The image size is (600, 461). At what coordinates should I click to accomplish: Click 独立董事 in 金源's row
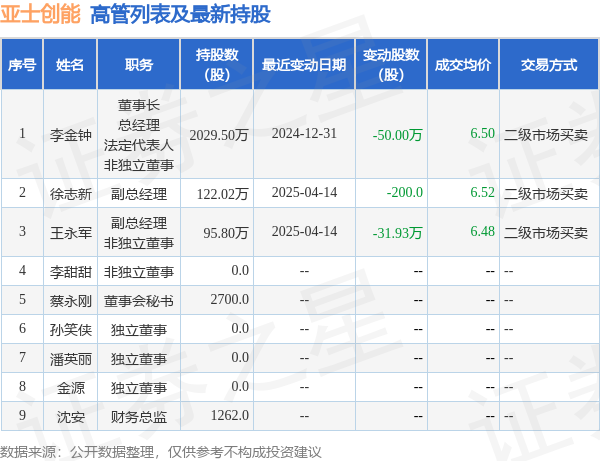click(x=139, y=388)
